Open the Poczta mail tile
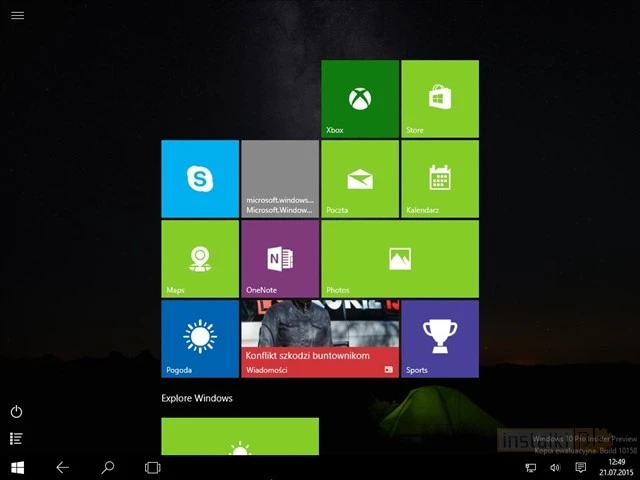 coord(360,178)
